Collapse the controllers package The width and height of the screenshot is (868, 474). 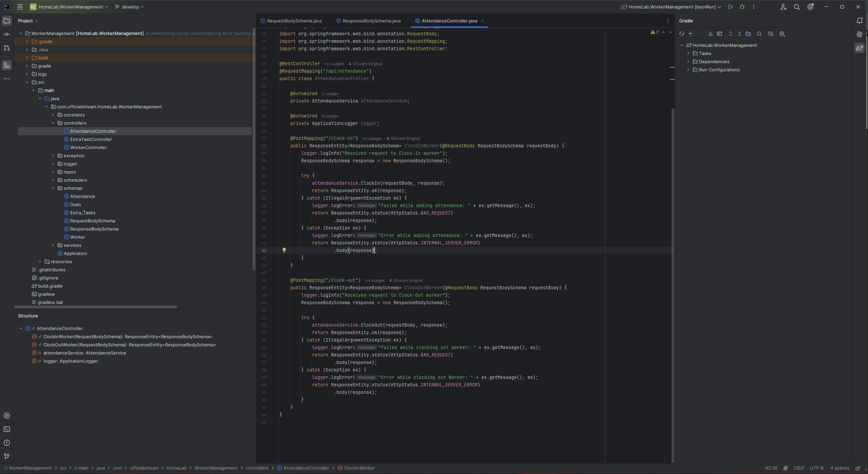53,123
